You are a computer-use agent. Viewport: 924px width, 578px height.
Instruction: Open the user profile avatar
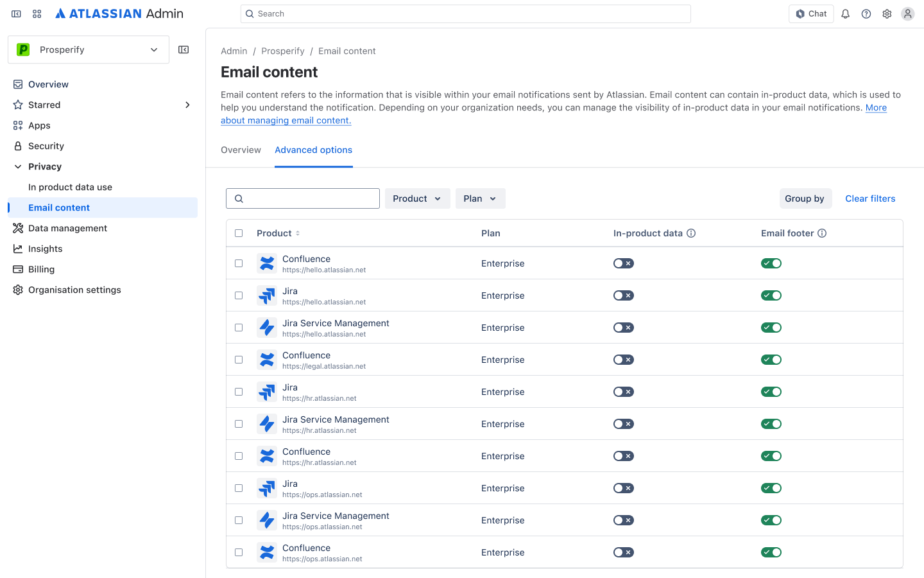(907, 13)
